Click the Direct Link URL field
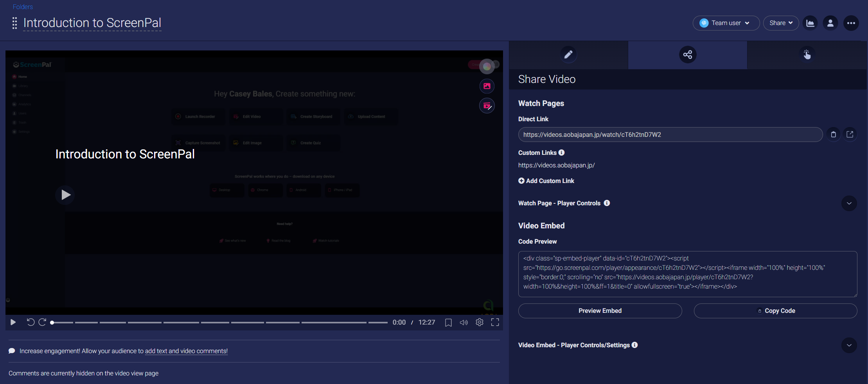Viewport: 868px width, 384px height. pyautogui.click(x=670, y=135)
